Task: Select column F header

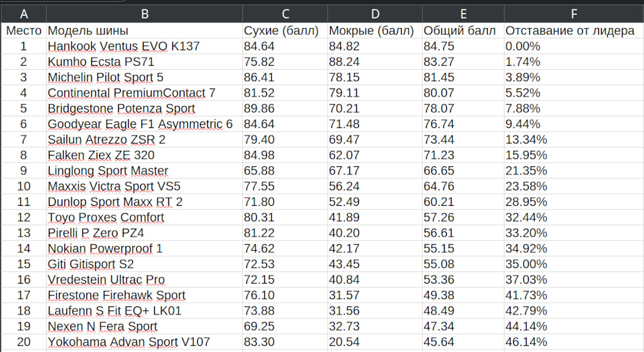Action: 574,14
